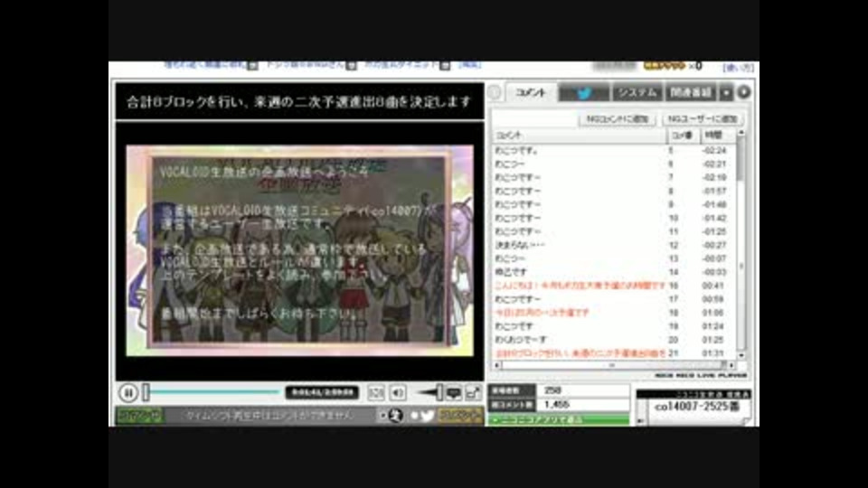
Task: Toggle the video screen-size mode icon
Action: pos(376,393)
